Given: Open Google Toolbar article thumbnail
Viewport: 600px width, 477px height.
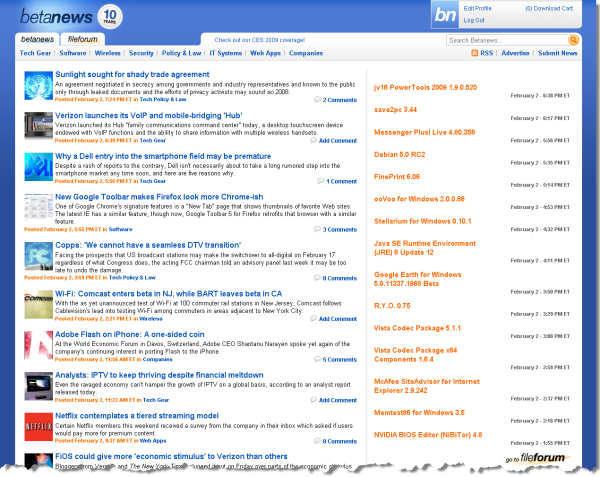Looking at the screenshot, I should point(38,207).
